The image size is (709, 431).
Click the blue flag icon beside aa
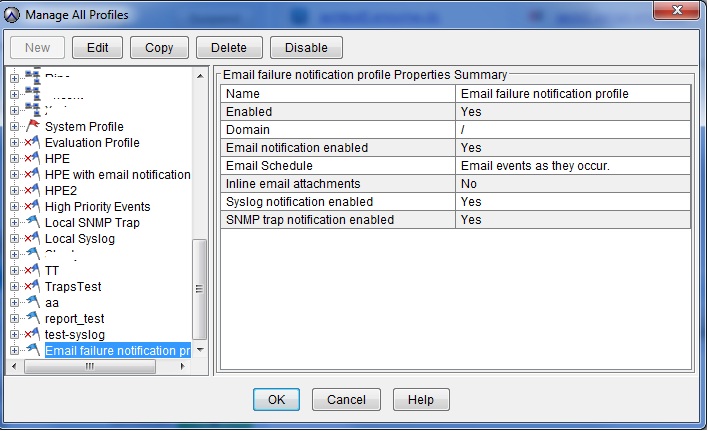click(x=33, y=302)
